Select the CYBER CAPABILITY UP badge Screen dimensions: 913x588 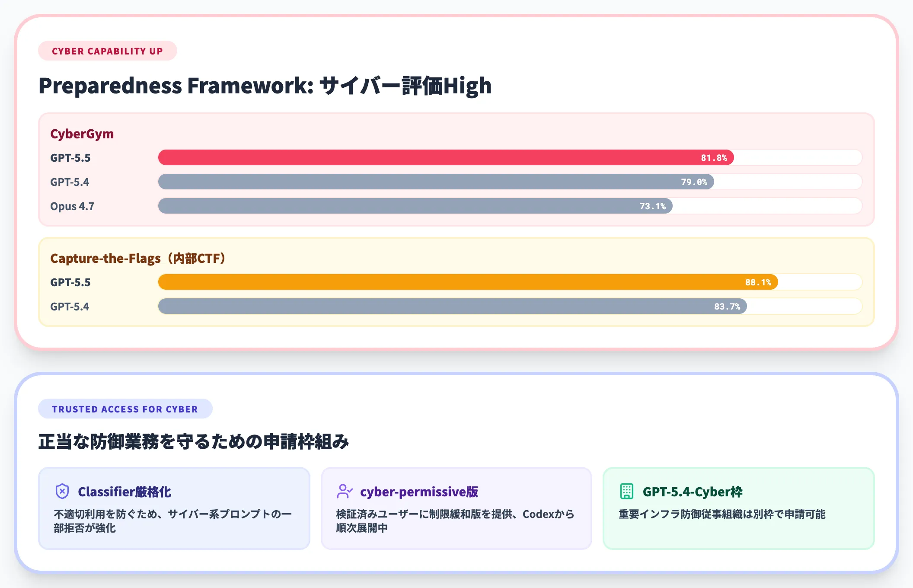(x=107, y=51)
